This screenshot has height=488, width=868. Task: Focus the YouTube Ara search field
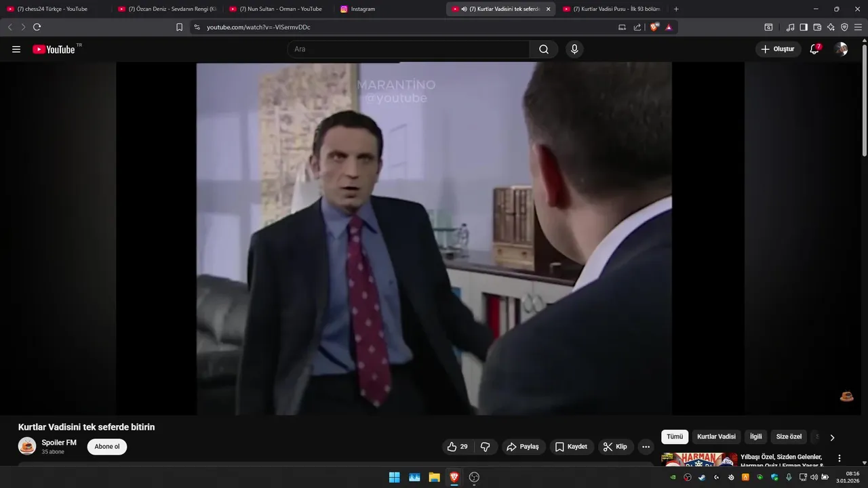point(408,49)
